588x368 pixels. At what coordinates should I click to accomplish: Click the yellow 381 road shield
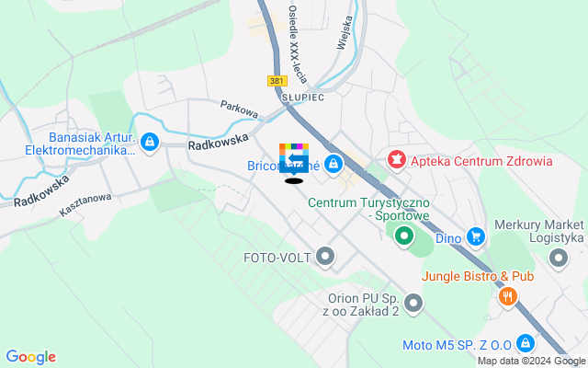coord(277,81)
